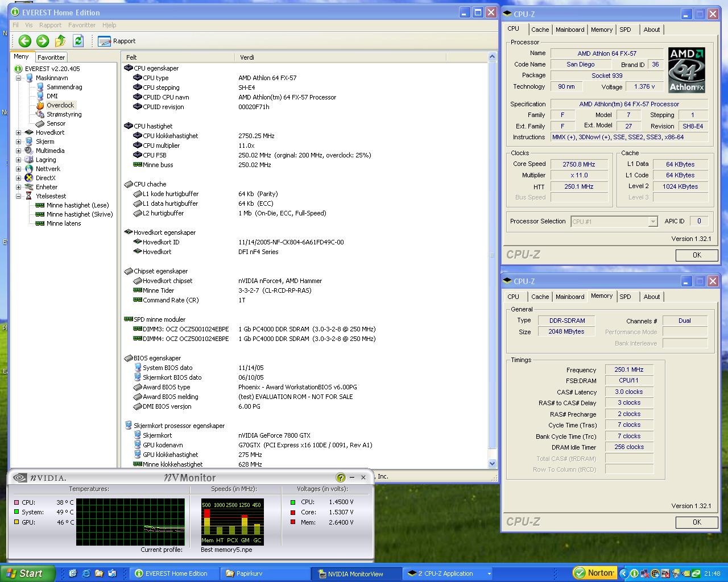Select Strømstyring in the tree
The image size is (728, 582).
click(64, 114)
